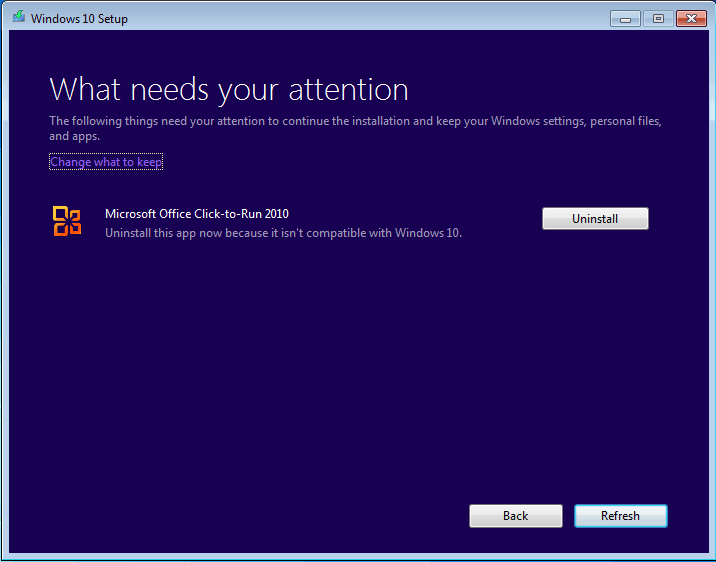The height and width of the screenshot is (562, 716).
Task: Select the 'Microsoft Office Click-to-Run 2010' app name
Action: 197,214
